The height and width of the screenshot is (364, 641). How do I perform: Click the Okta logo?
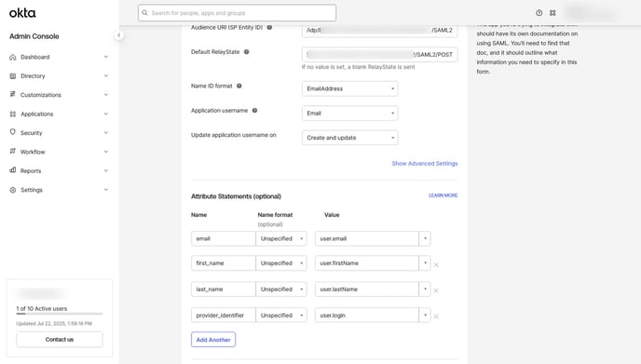coord(22,13)
